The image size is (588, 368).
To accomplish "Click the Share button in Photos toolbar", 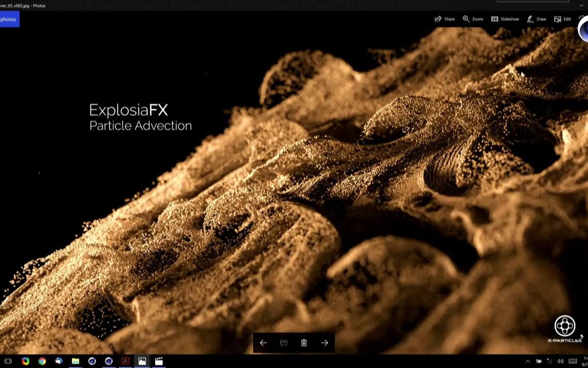I will 445,19.
